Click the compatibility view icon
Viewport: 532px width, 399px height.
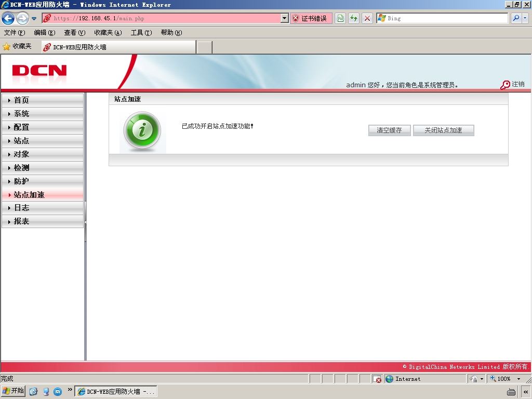(x=340, y=18)
